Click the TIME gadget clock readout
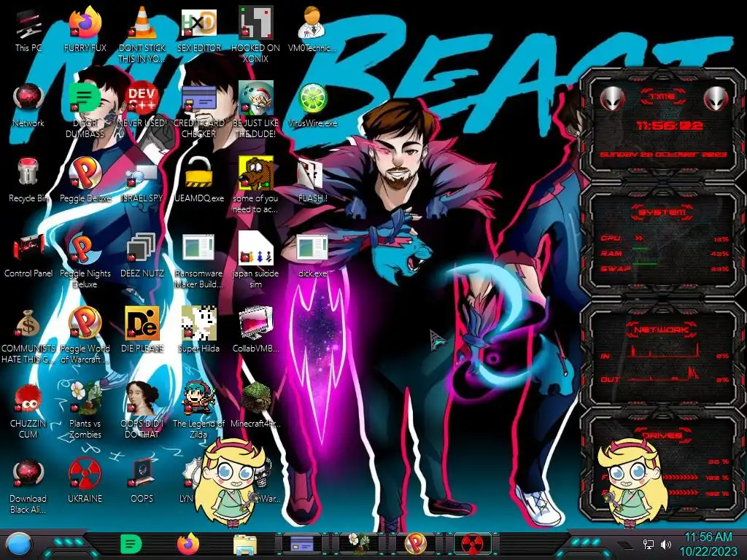747x560 pixels. [x=670, y=125]
